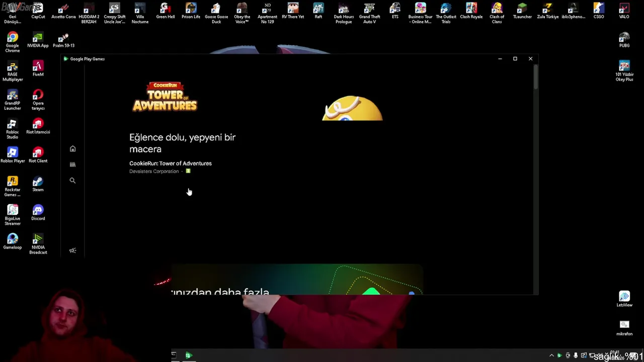
Task: Launch Roblox Player desktop shortcut
Action: pyautogui.click(x=13, y=155)
